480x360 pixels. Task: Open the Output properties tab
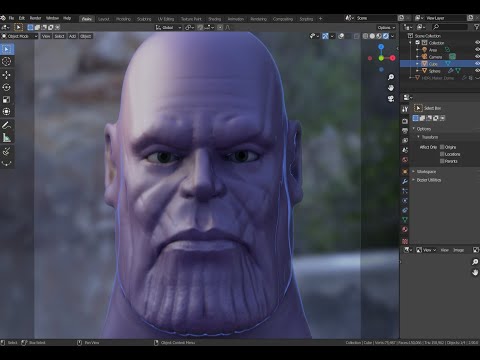(405, 131)
